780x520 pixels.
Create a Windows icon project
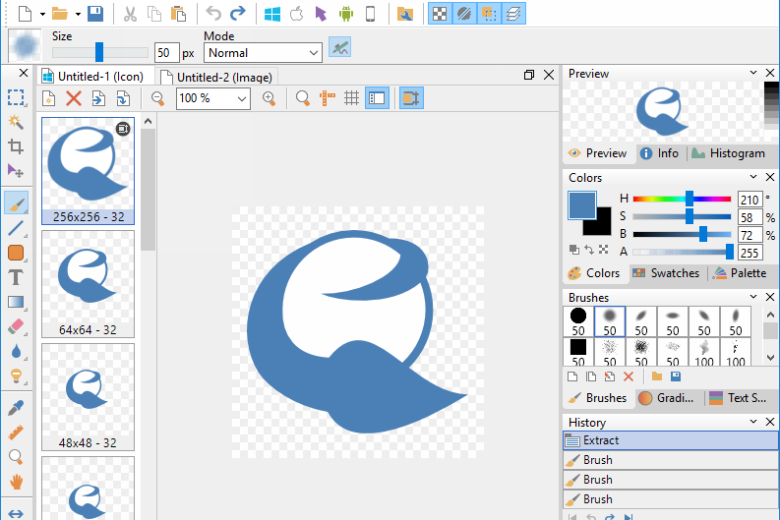(x=272, y=13)
